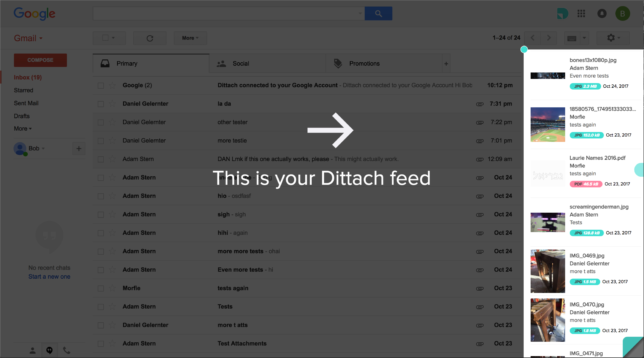Open Inbox (19) label
The height and width of the screenshot is (358, 644).
28,78
